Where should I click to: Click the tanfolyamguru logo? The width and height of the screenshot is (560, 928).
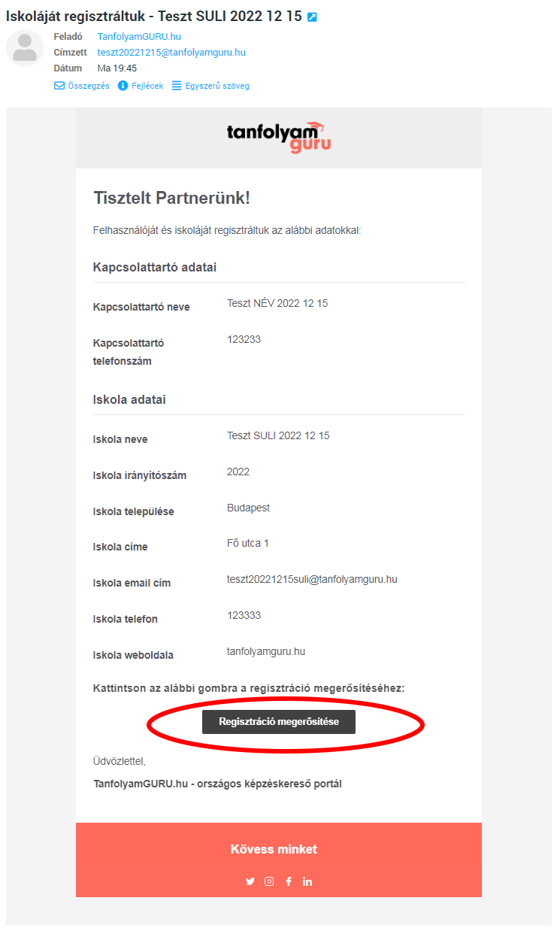point(279,137)
